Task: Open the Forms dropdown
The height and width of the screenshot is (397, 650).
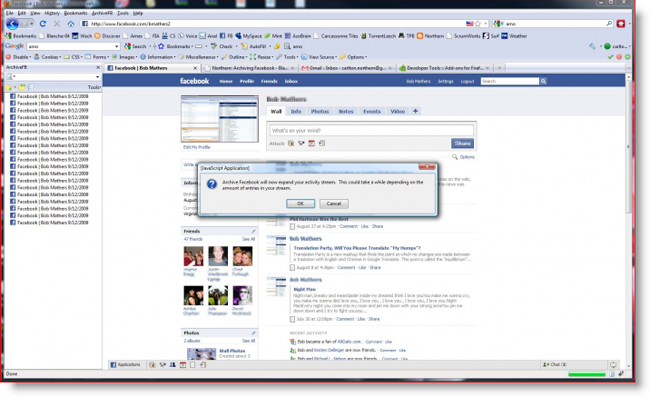Action: 97,57
